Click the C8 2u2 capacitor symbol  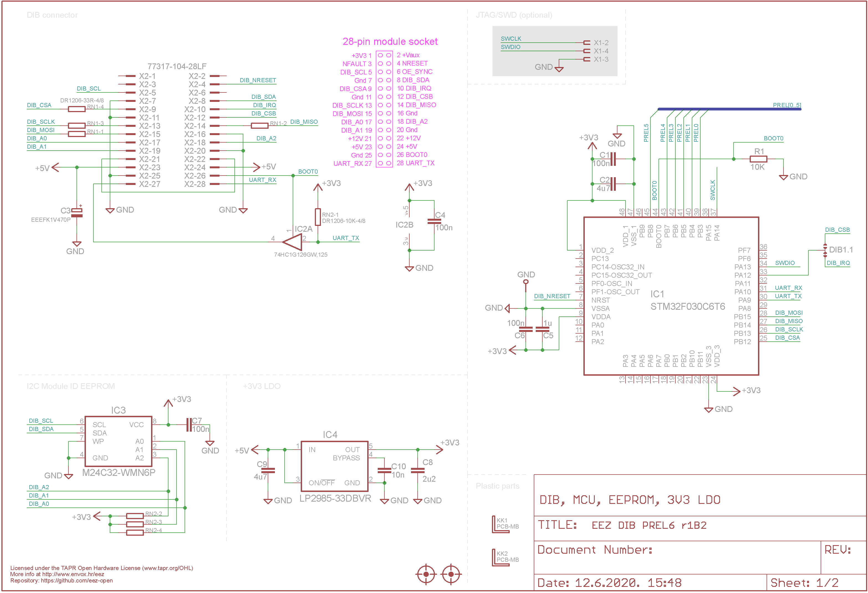(x=418, y=471)
